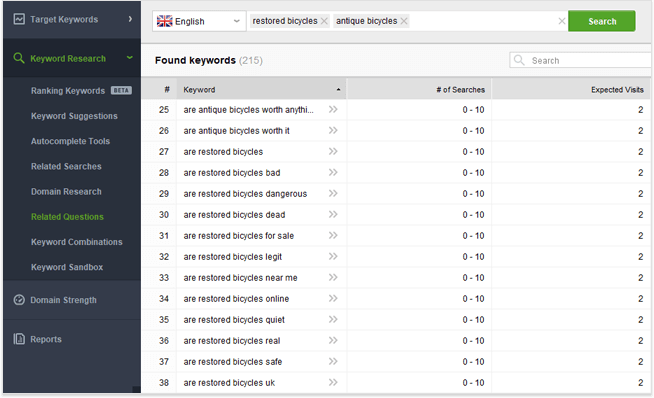Click the magnifier icon in the found keywords search box
This screenshot has width=654, height=398.
pos(519,60)
